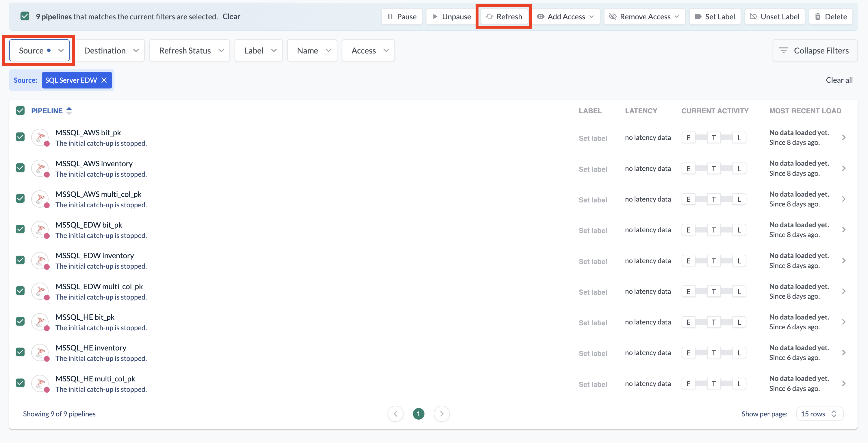Sort by the PIPELINE column header
This screenshot has width=868, height=443.
click(47, 110)
